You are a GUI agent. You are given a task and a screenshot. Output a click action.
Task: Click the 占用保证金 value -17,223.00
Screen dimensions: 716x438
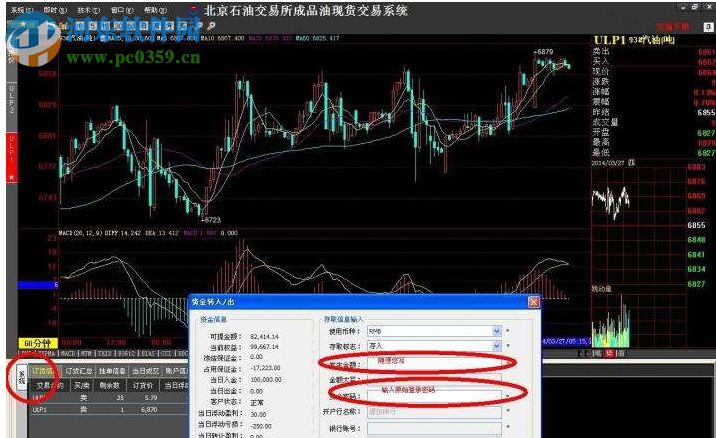pyautogui.click(x=265, y=368)
